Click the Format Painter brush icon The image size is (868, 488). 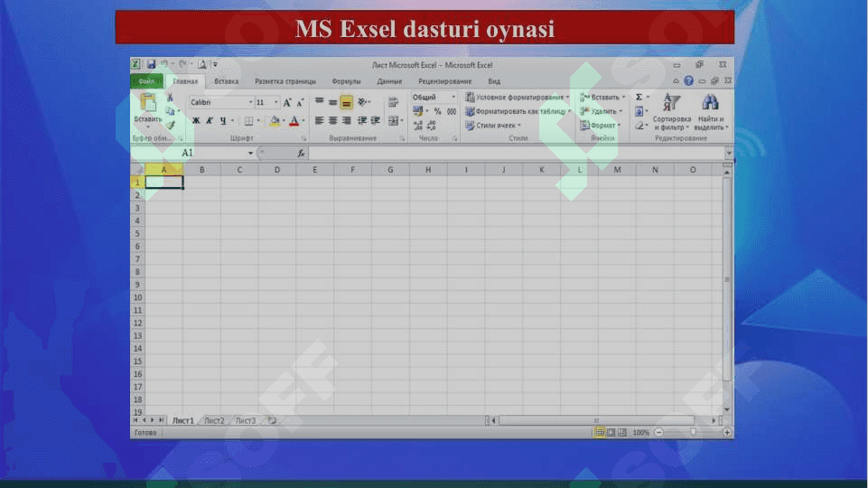click(x=171, y=126)
